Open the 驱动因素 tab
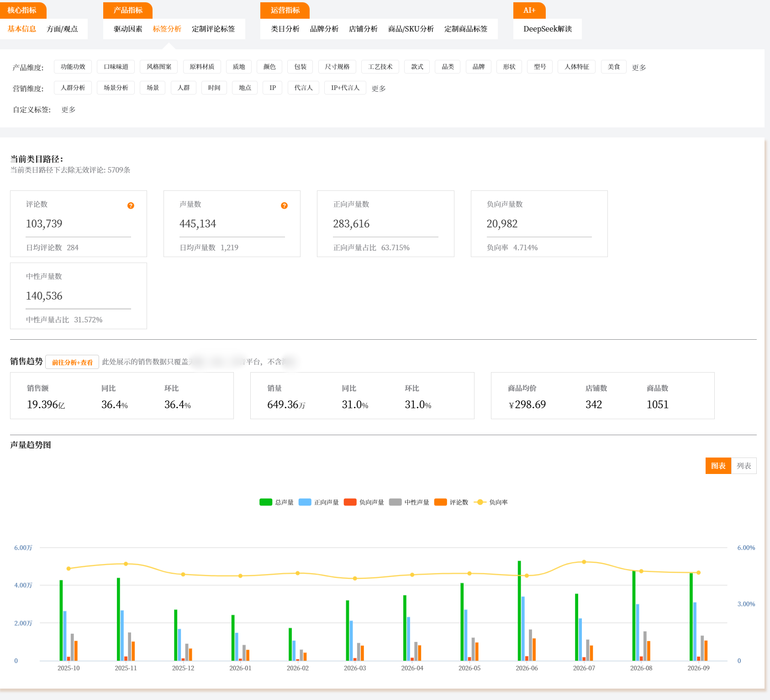The image size is (770, 700). 128,29
